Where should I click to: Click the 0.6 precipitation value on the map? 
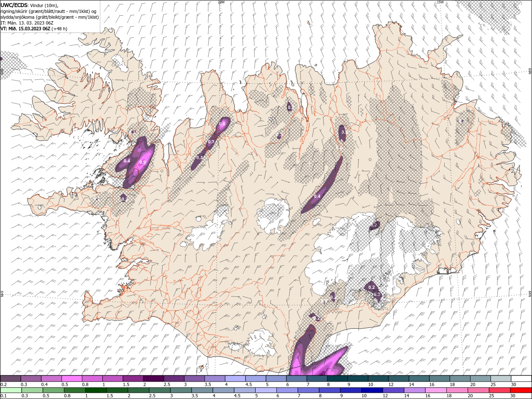(x=222, y=124)
